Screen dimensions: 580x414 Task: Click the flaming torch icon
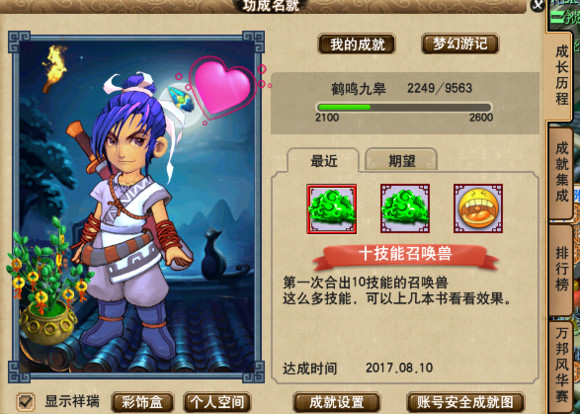[x=54, y=68]
